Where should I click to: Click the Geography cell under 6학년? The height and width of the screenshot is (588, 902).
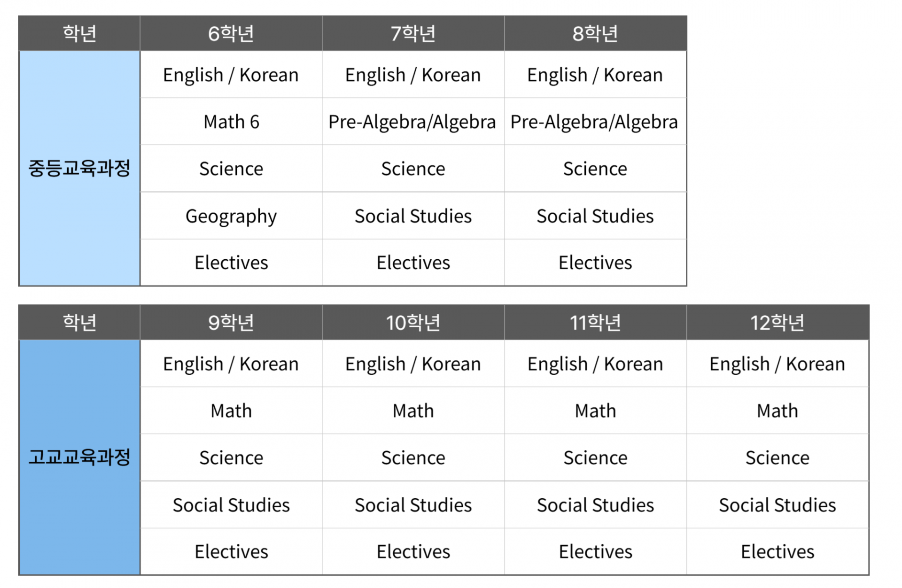click(x=231, y=216)
